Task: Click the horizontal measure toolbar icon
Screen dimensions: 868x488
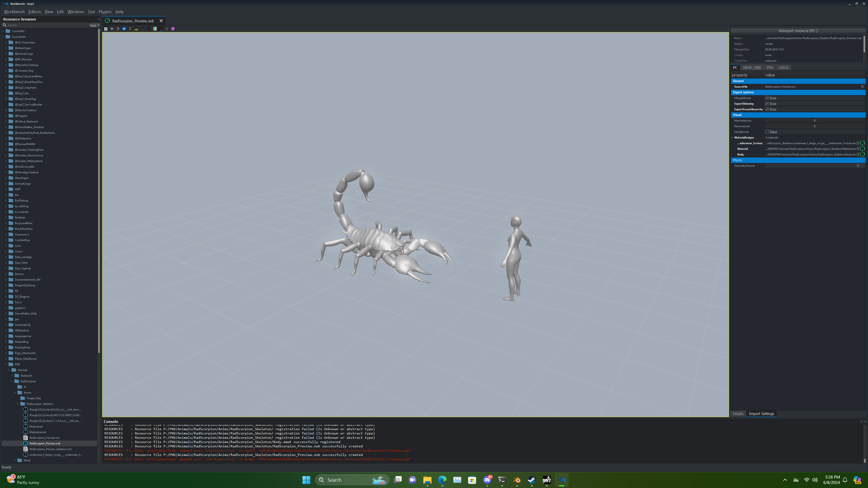Action: pos(161,29)
